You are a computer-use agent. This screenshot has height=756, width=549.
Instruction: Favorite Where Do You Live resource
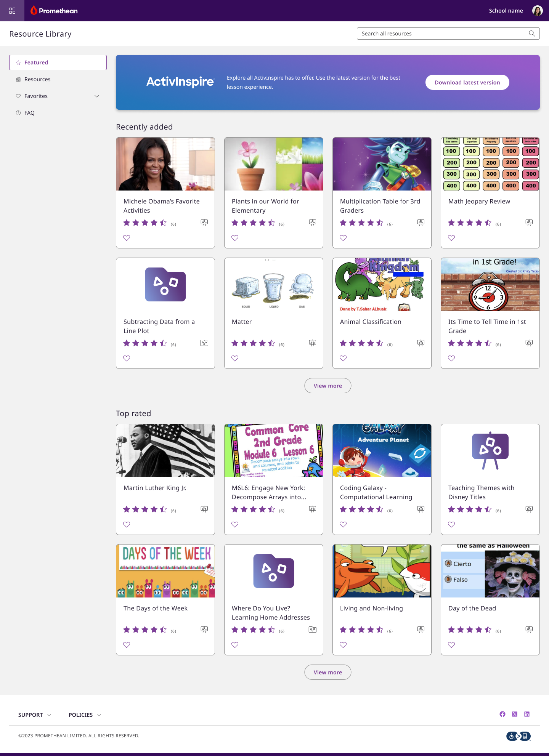point(235,645)
